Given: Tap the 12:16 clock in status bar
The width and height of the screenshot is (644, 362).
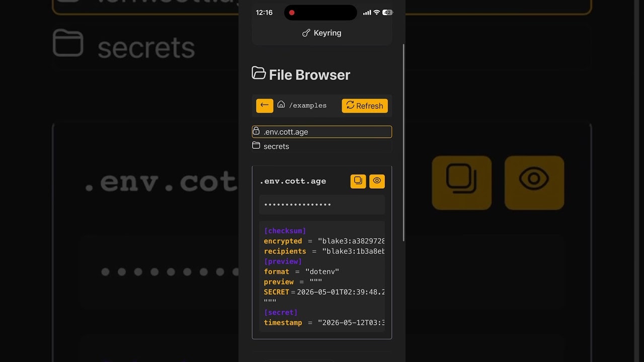Looking at the screenshot, I should pyautogui.click(x=264, y=13).
